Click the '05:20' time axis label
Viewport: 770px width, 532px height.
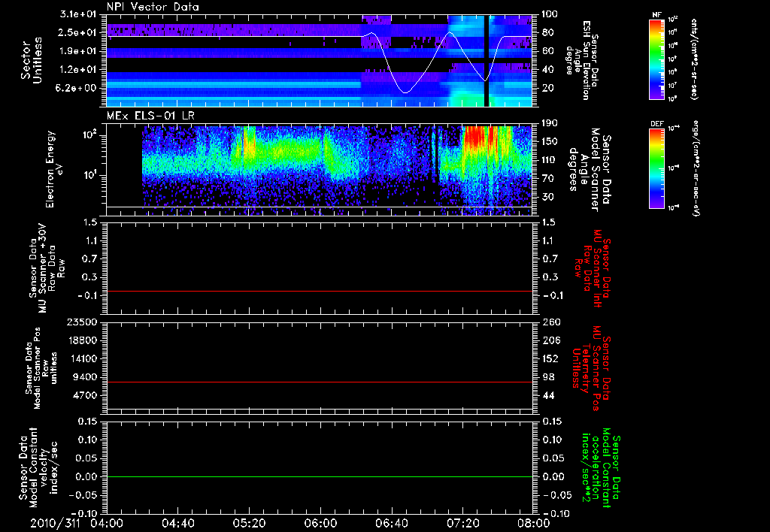[249, 523]
